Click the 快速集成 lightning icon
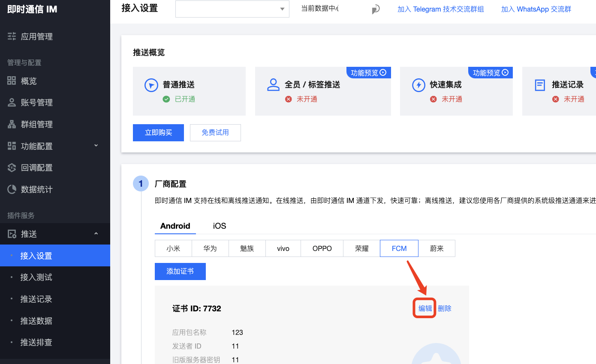This screenshot has height=364, width=596. (418, 85)
